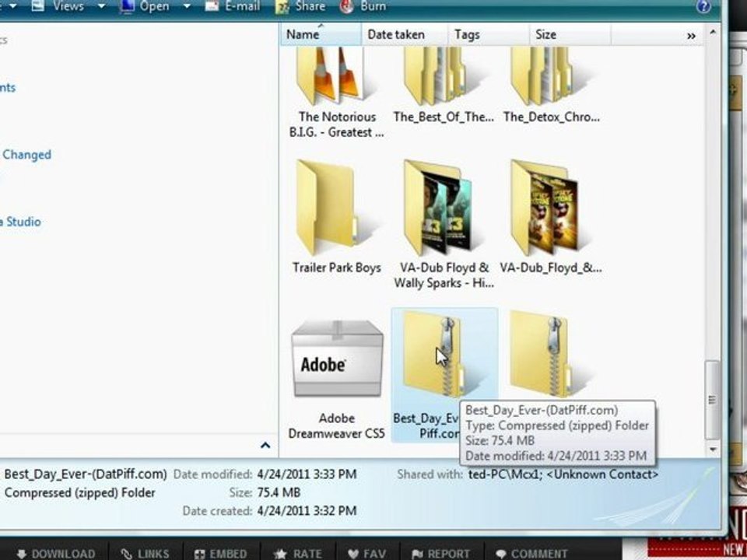Expand the Open dropdown arrow
The height and width of the screenshot is (560, 747).
coord(187,7)
